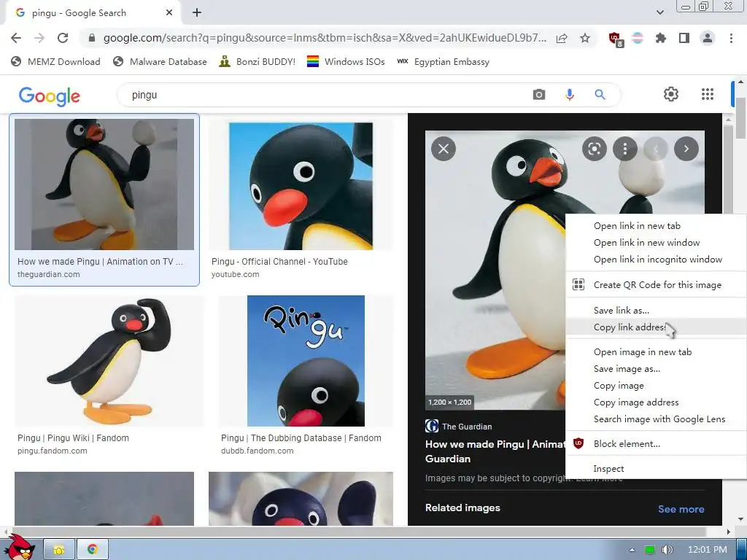The image size is (747, 560).
Task: Start voice search with microphone icon
Action: (x=569, y=94)
